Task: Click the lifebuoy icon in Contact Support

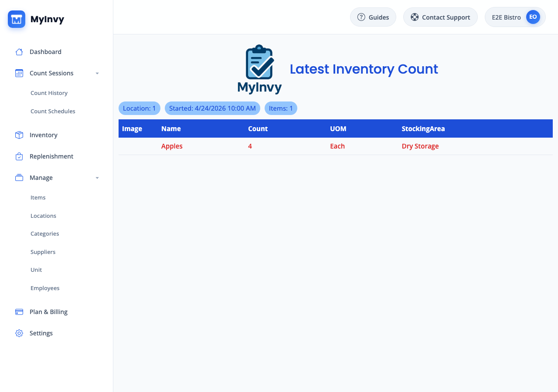Action: tap(415, 17)
